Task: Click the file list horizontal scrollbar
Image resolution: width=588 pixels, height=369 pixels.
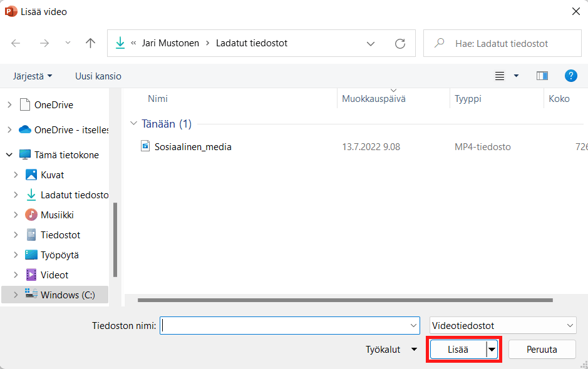Action: (x=345, y=300)
